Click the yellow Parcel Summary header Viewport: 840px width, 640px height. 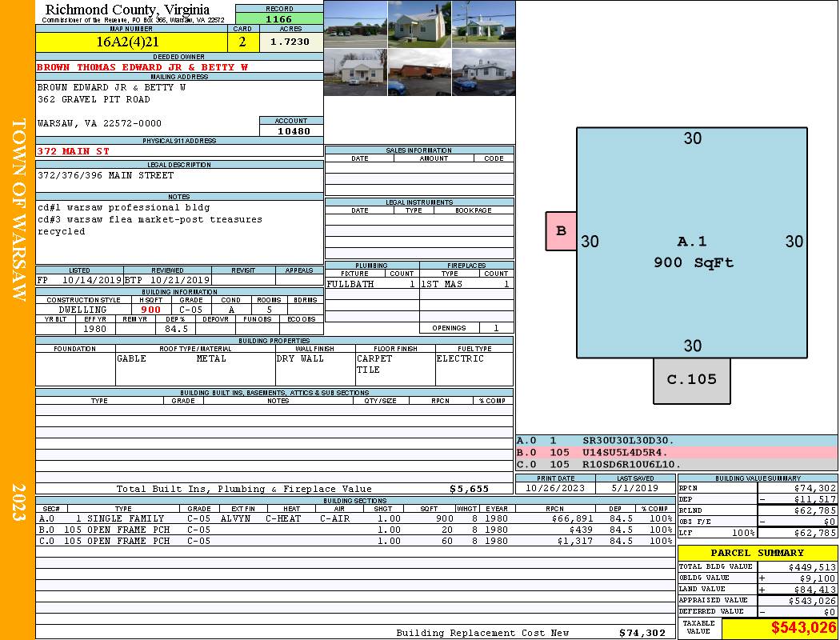click(x=758, y=553)
